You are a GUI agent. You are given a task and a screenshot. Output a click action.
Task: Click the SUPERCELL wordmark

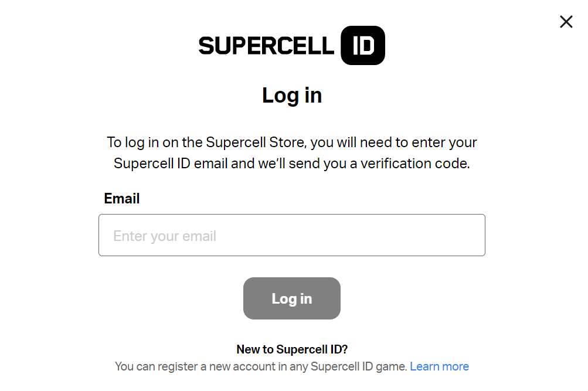264,45
